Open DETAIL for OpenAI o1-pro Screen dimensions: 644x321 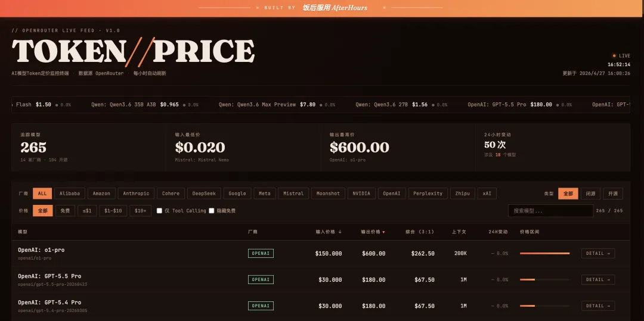coord(598,253)
